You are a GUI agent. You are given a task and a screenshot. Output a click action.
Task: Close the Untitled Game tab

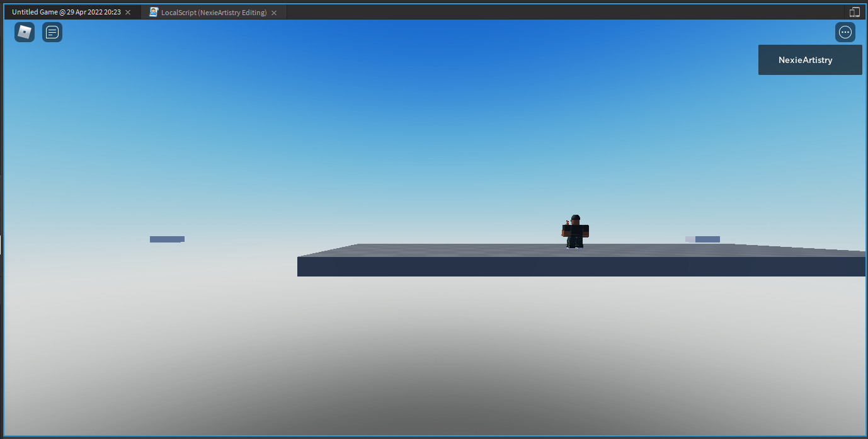(128, 13)
